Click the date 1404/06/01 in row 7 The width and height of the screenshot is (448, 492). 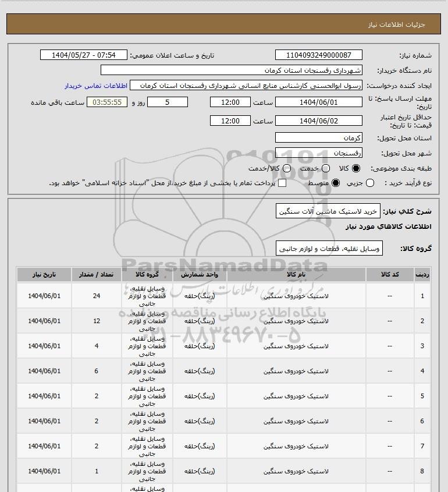click(x=44, y=446)
